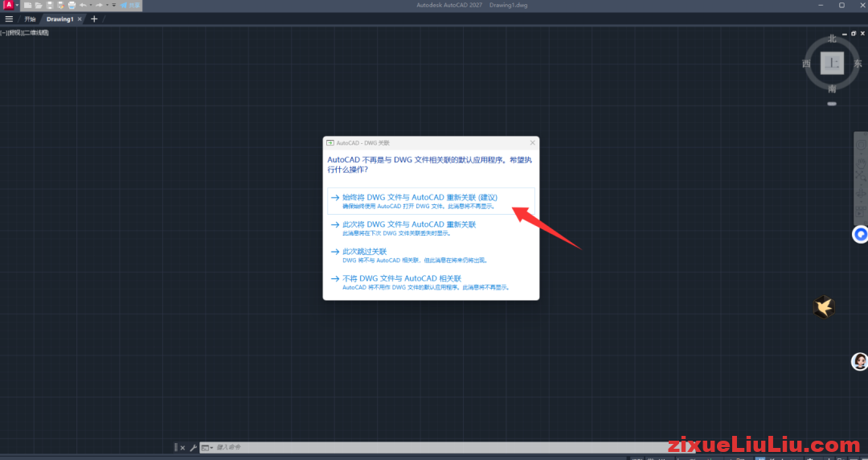Click the Save As icon
Viewport: 868px width, 460px height.
(61, 5)
